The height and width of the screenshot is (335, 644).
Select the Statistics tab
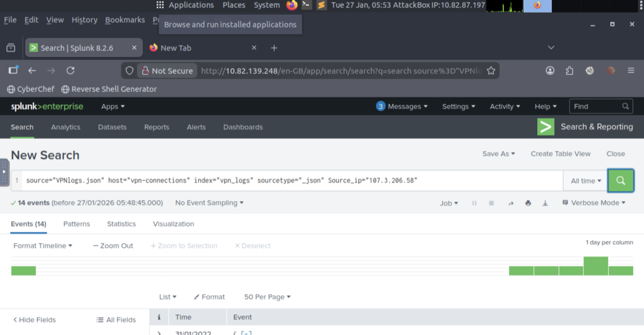click(121, 224)
